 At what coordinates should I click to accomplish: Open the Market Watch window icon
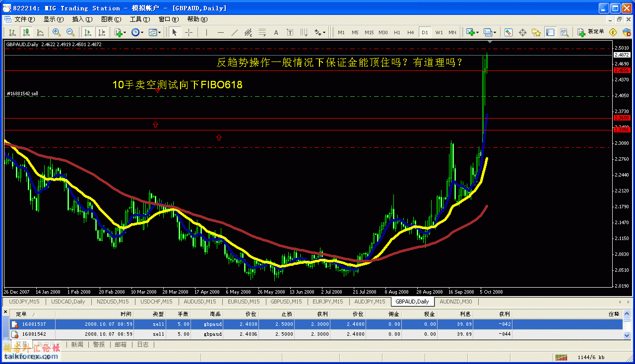click(x=508, y=32)
